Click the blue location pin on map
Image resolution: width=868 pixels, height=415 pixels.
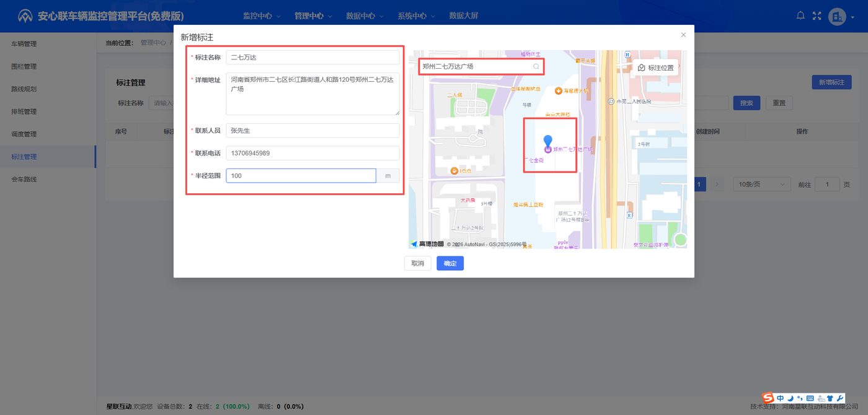point(547,142)
